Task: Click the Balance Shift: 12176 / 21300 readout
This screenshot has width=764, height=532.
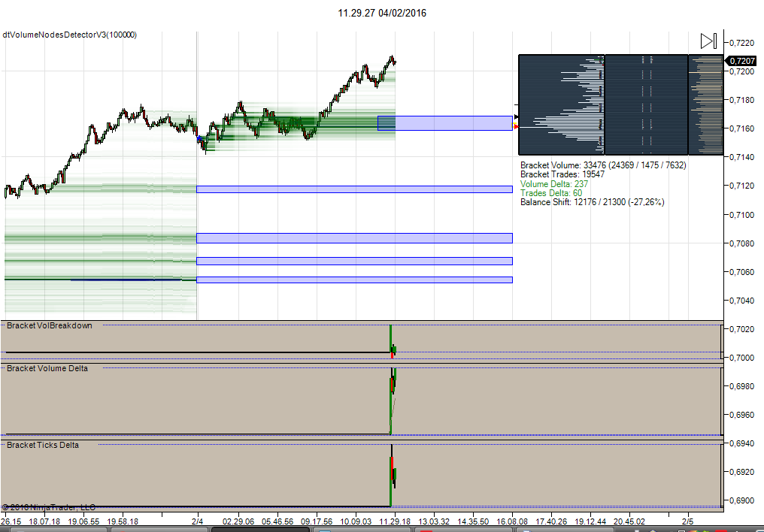Action: coord(592,202)
